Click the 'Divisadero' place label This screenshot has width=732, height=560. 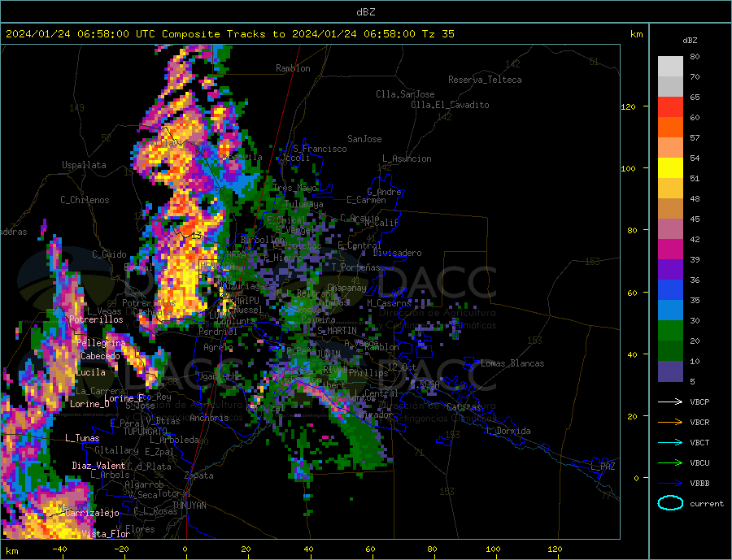[x=397, y=253]
